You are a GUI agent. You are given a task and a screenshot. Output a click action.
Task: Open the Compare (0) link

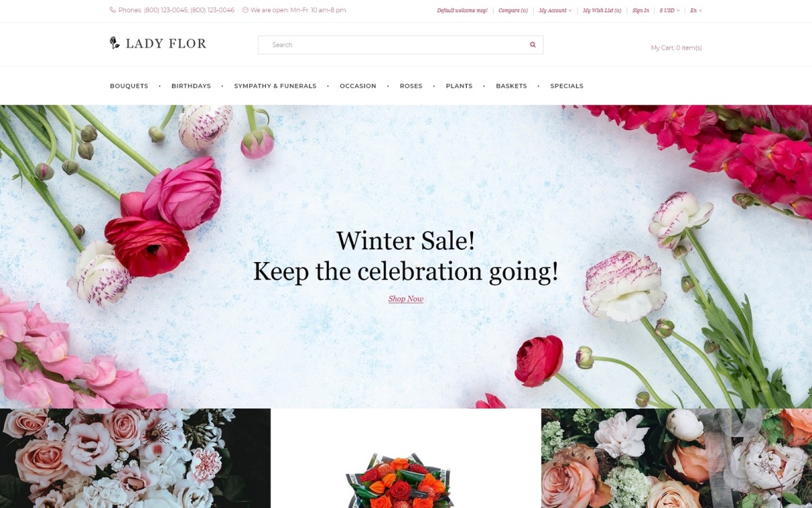click(513, 11)
